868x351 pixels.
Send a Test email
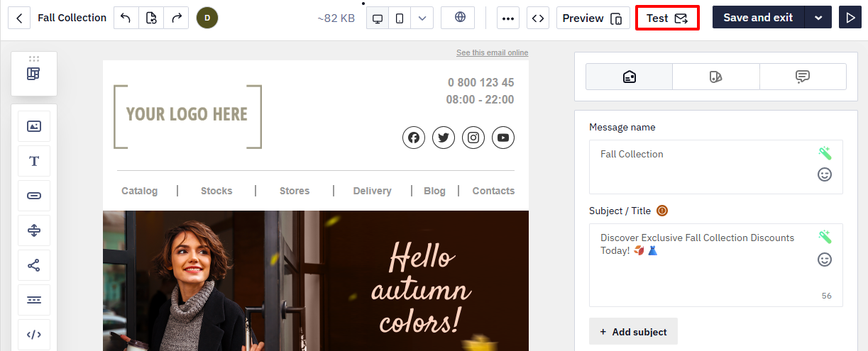pos(667,18)
